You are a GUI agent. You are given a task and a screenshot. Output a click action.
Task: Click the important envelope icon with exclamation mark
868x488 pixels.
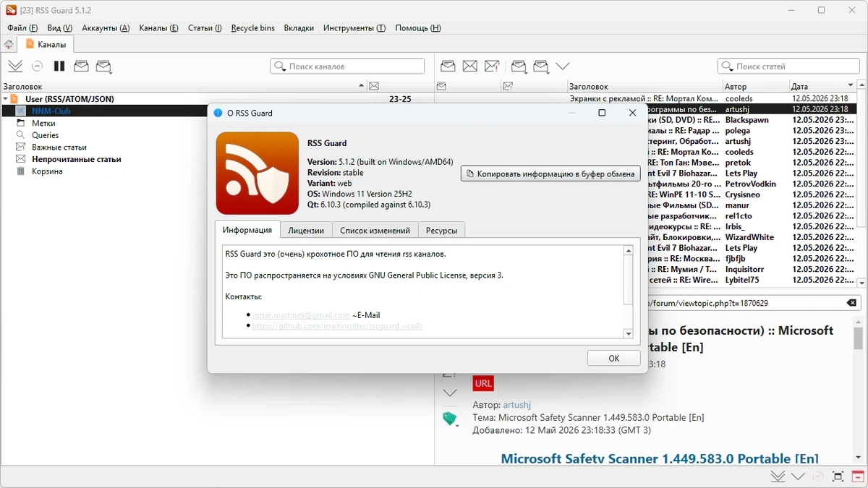[492, 66]
